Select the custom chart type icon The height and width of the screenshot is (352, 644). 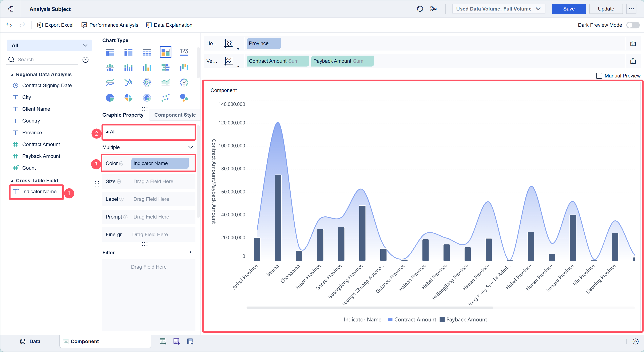pos(166,52)
